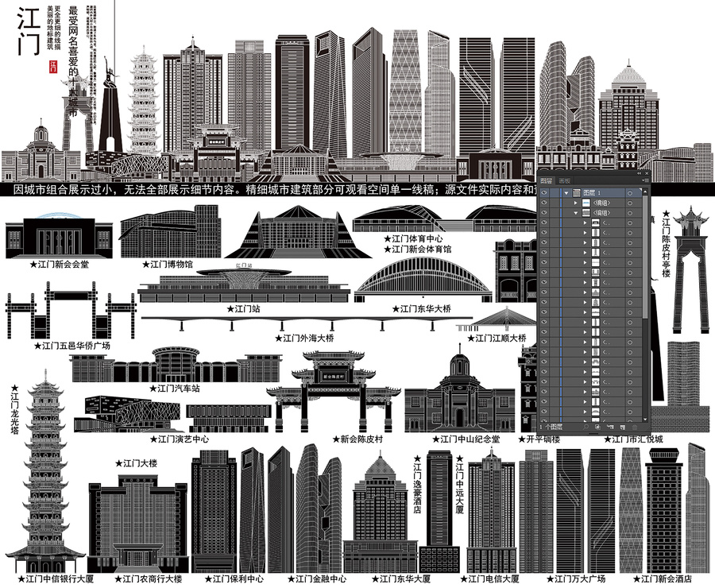715x588 pixels.
Task: Select the first <编组> row name
Action: (602, 203)
